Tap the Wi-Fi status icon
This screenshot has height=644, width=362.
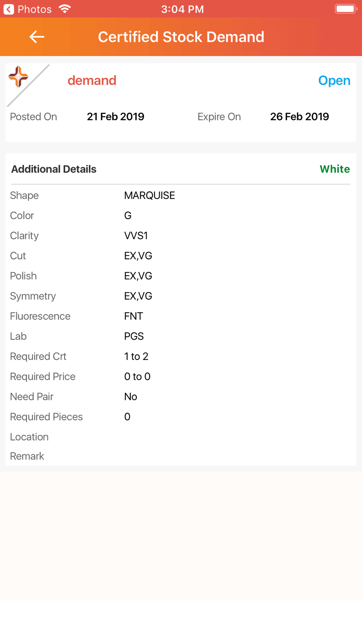[x=65, y=9]
